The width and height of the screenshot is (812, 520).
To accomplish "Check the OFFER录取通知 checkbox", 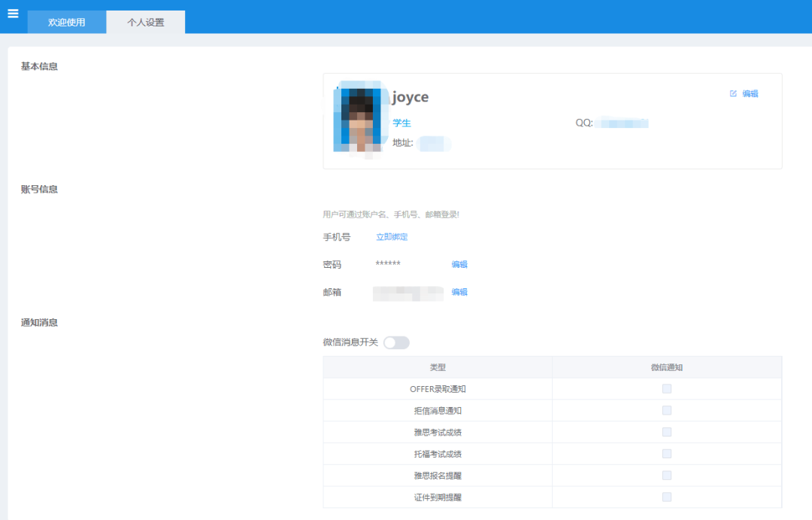I will [667, 389].
